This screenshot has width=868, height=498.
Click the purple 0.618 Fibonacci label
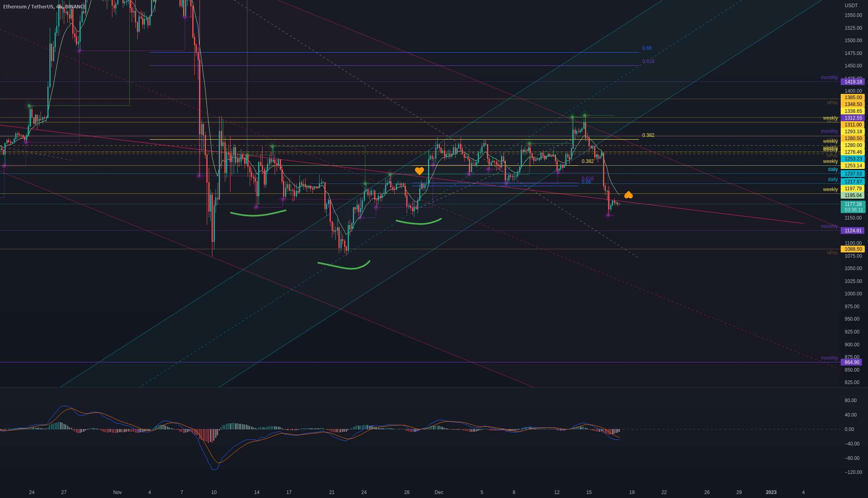click(x=587, y=179)
